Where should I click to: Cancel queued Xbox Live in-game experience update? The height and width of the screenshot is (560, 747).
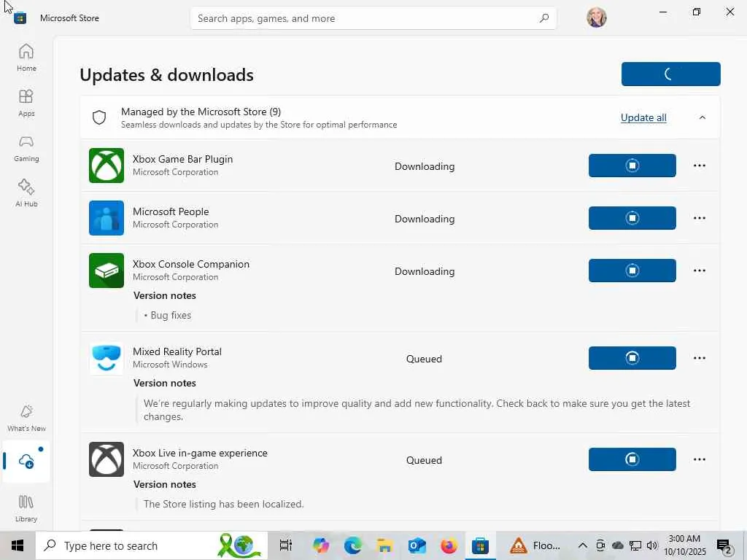click(632, 459)
